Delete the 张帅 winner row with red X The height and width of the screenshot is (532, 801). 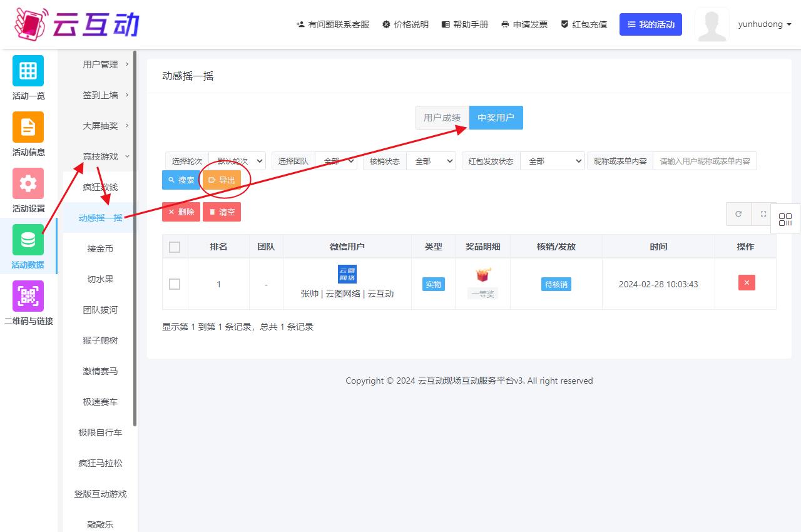click(747, 282)
